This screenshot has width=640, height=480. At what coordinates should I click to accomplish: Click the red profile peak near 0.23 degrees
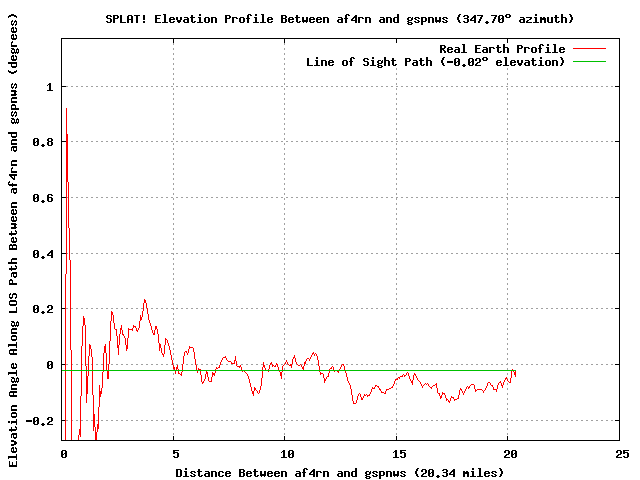[144, 300]
